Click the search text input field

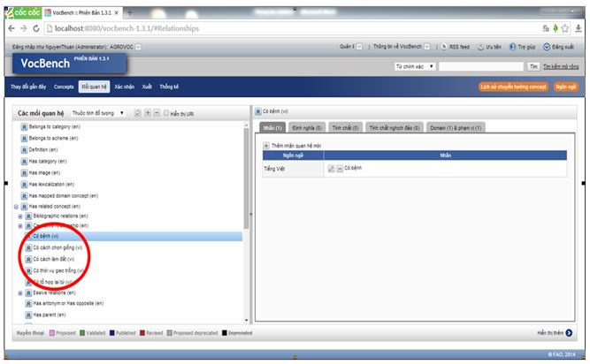pos(481,66)
